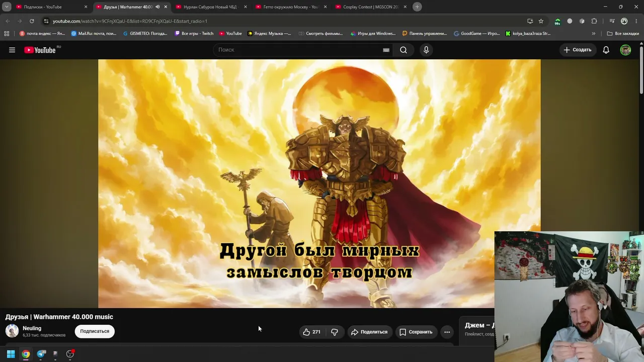Viewport: 644px width, 362px height.
Task: Dislike the video
Action: coord(334,332)
